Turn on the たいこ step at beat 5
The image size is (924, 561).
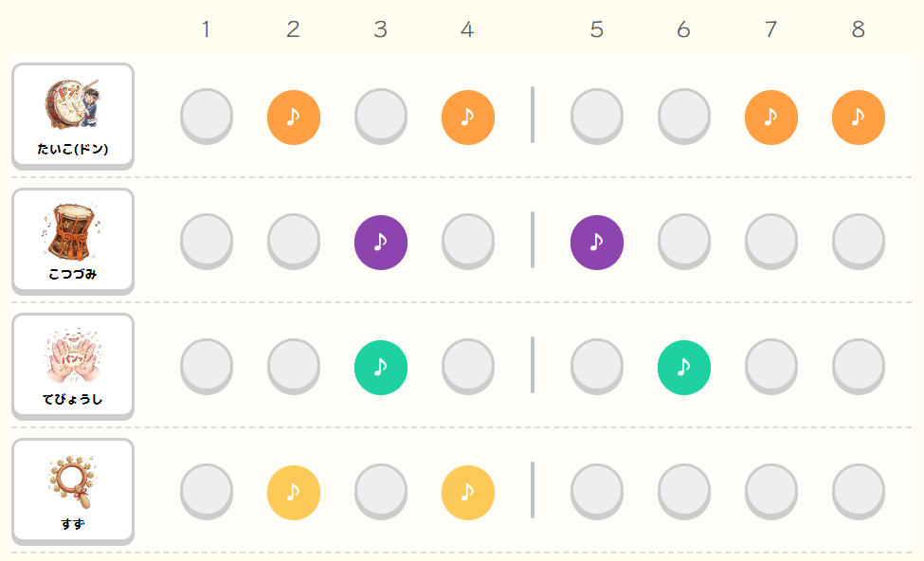tap(597, 116)
